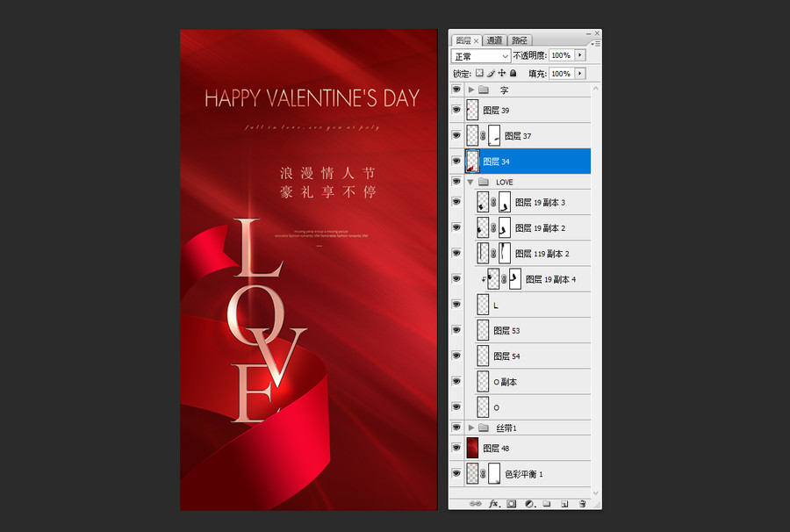The height and width of the screenshot is (532, 790).
Task: Hide 图层 53 via its eye icon
Action: (x=456, y=330)
